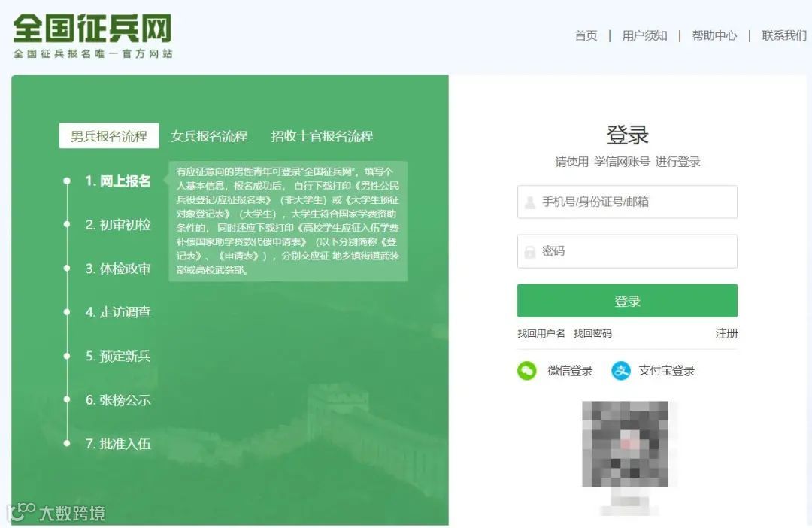This screenshot has width=812, height=528.
Task: Open 联系我们 link
Action: [x=784, y=36]
